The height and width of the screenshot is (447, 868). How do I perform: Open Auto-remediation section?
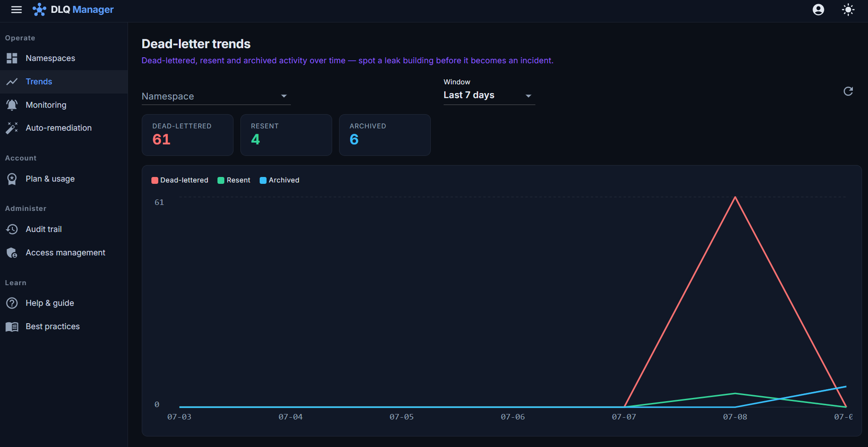pos(64,128)
